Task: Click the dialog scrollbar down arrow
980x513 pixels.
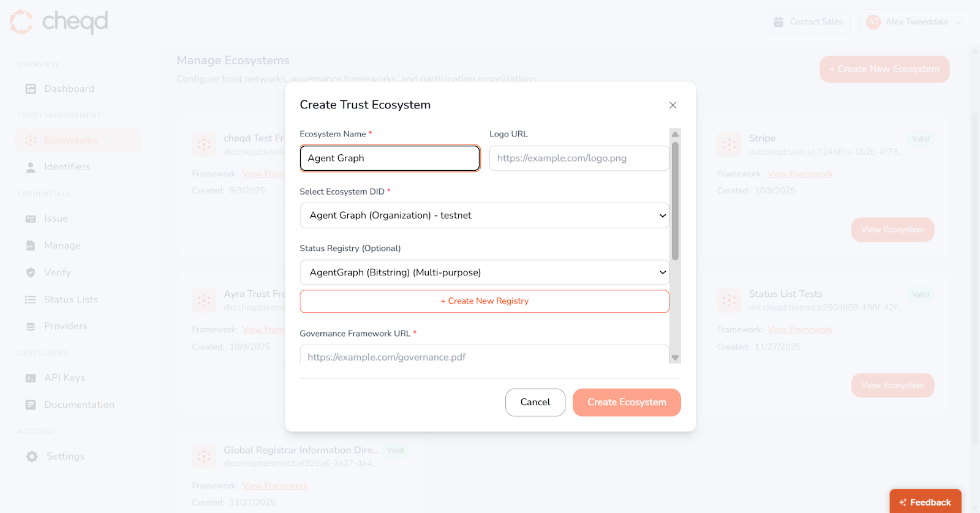Action: pyautogui.click(x=675, y=358)
